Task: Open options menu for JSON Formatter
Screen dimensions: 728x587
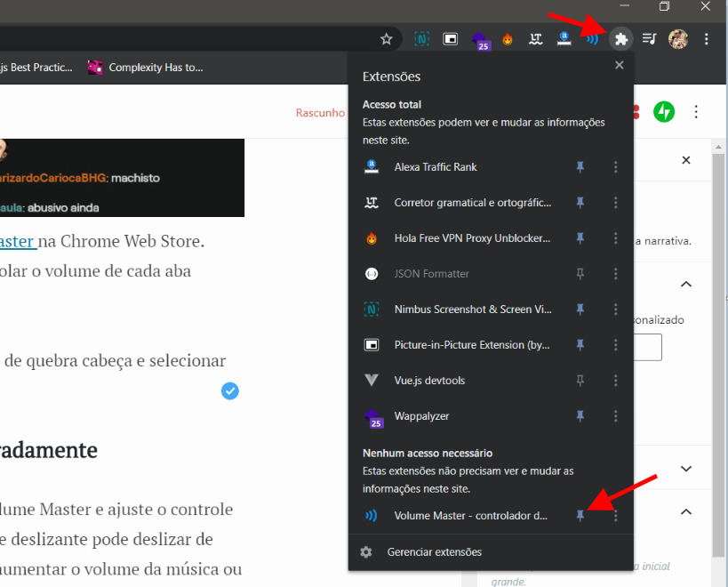Action: click(615, 273)
